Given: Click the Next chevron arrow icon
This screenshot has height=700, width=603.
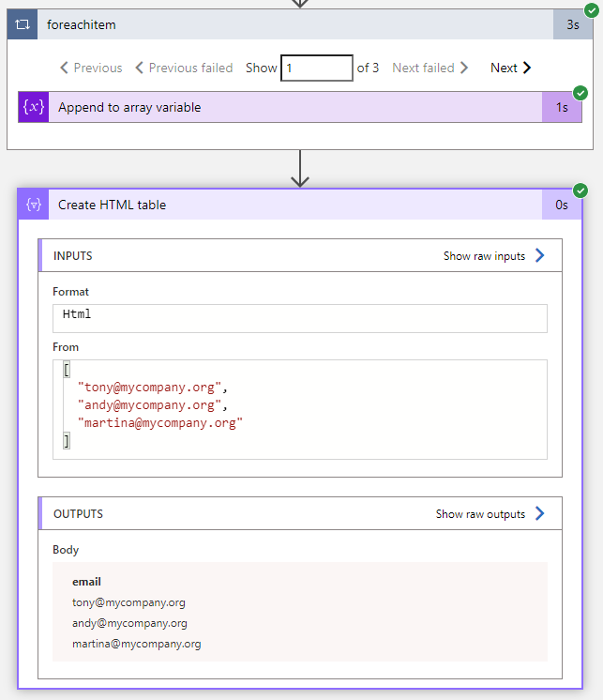Looking at the screenshot, I should coord(527,68).
